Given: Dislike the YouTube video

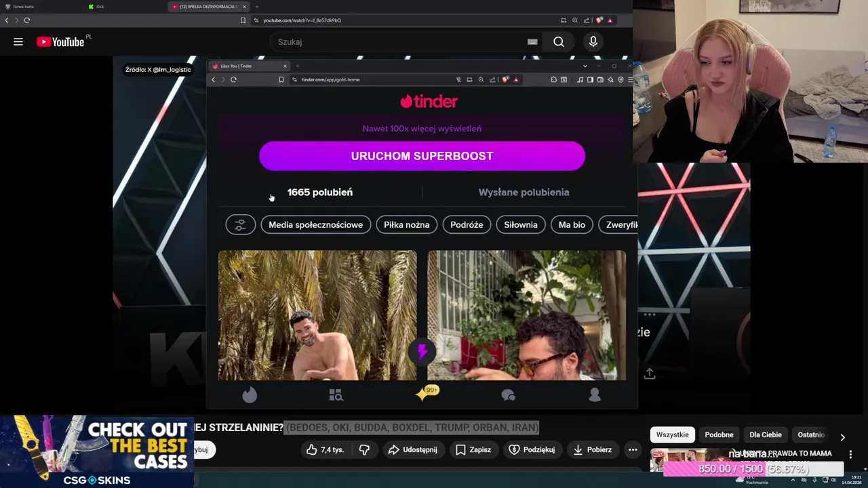Looking at the screenshot, I should pos(364,449).
